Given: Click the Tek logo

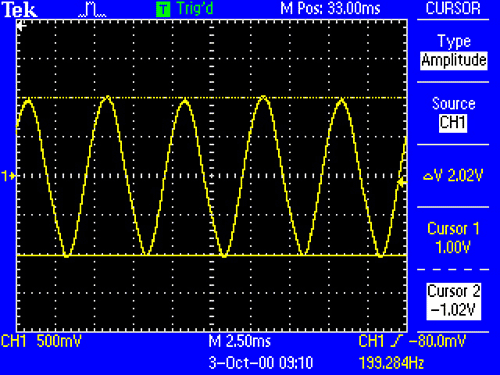Looking at the screenshot, I should click(19, 10).
